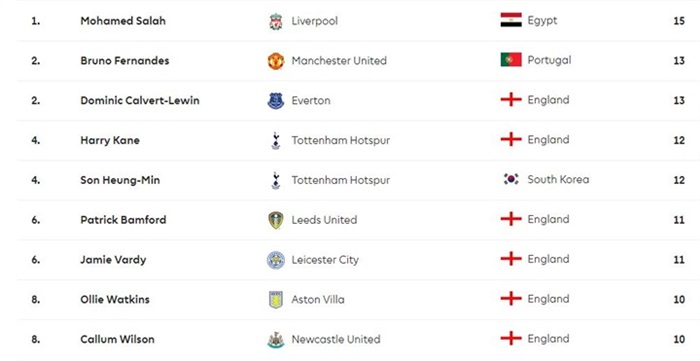Open Son Heung-Min's player link
Image resolution: width=700 pixels, height=361 pixels.
click(x=120, y=180)
